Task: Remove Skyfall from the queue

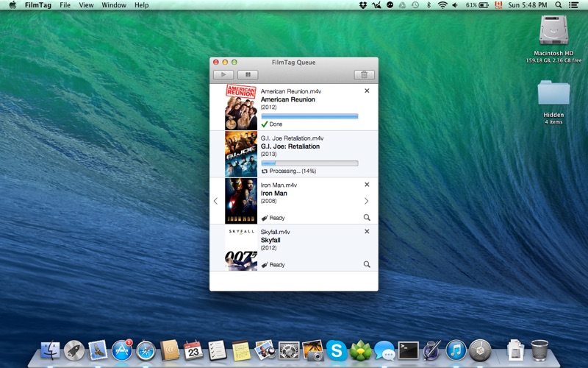Action: pos(367,231)
